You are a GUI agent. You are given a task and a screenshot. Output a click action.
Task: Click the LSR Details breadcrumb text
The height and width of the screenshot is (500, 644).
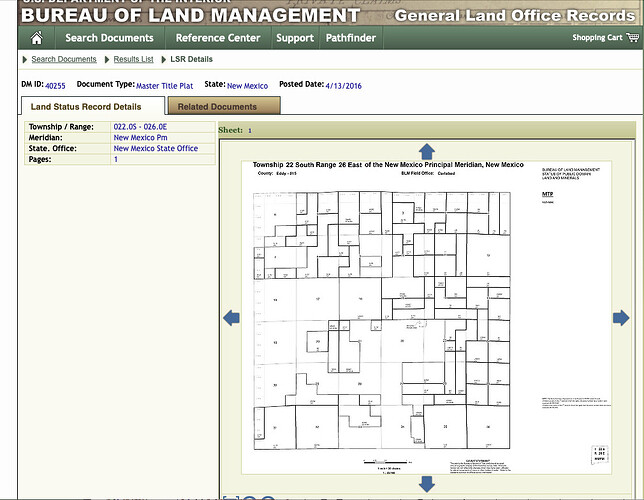(x=191, y=59)
